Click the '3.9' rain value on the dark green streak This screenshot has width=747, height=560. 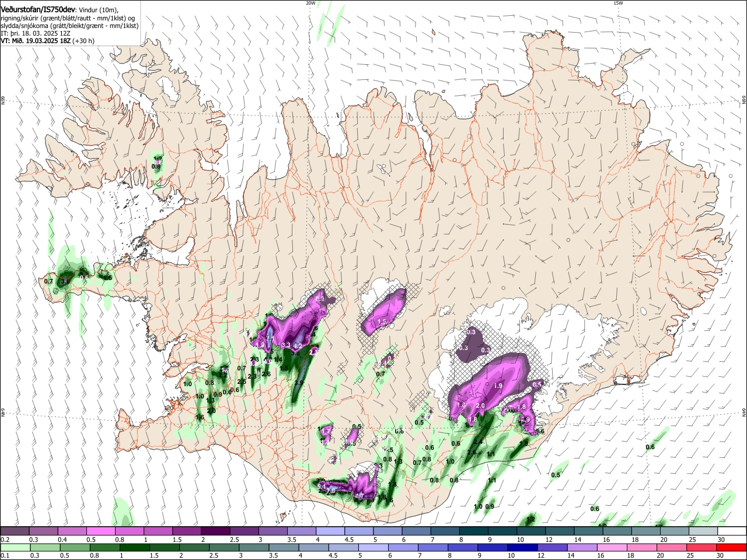pyautogui.click(x=299, y=383)
